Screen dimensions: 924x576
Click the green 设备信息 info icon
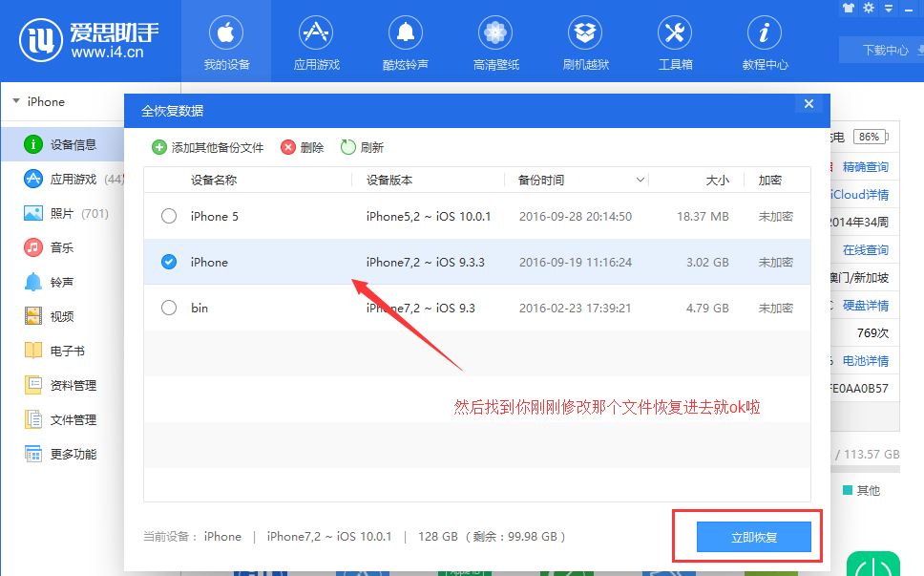(33, 144)
